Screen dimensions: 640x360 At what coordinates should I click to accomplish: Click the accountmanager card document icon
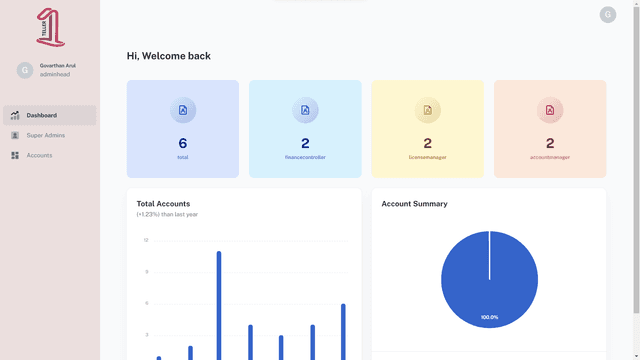(550, 110)
